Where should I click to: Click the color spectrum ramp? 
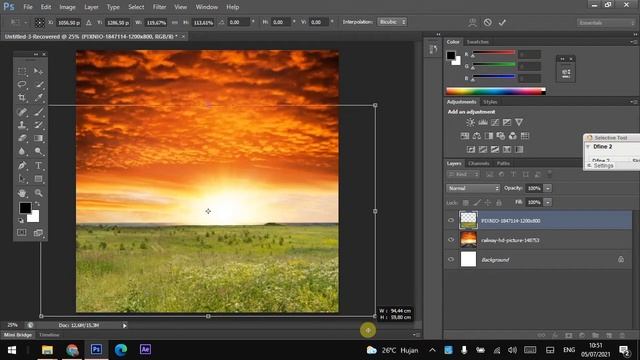496,91
